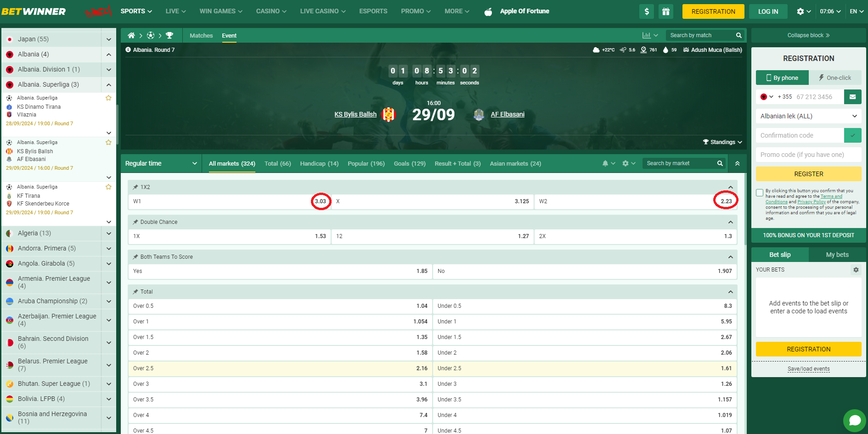
Task: Click the yellow REGISTER button
Action: tap(809, 174)
